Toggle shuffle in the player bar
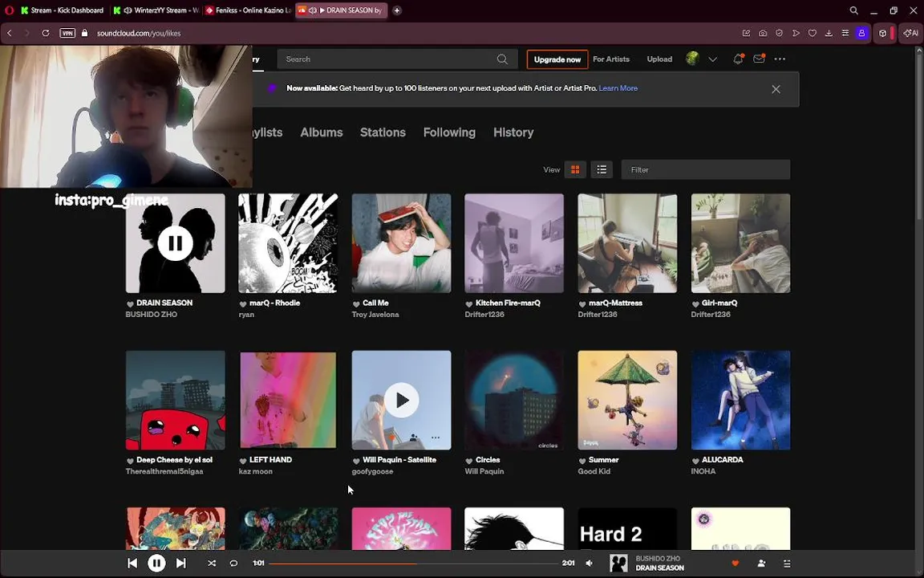The image size is (924, 578). tap(212, 564)
